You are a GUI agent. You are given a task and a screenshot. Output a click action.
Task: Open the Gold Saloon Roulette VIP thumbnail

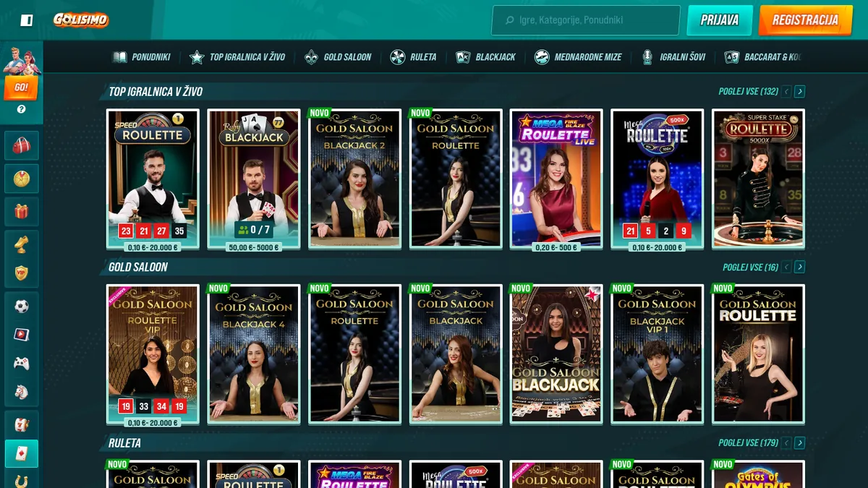coord(153,355)
